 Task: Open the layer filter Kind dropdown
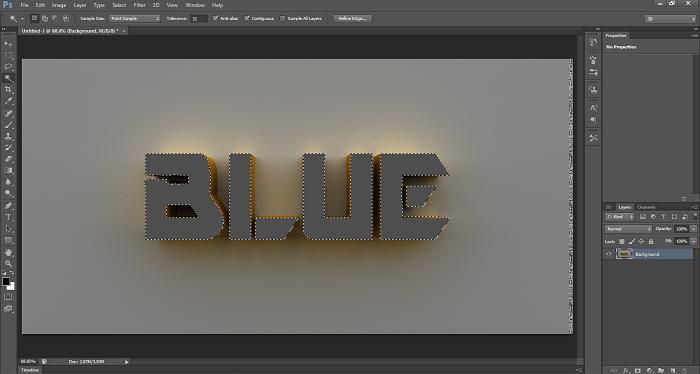point(620,216)
